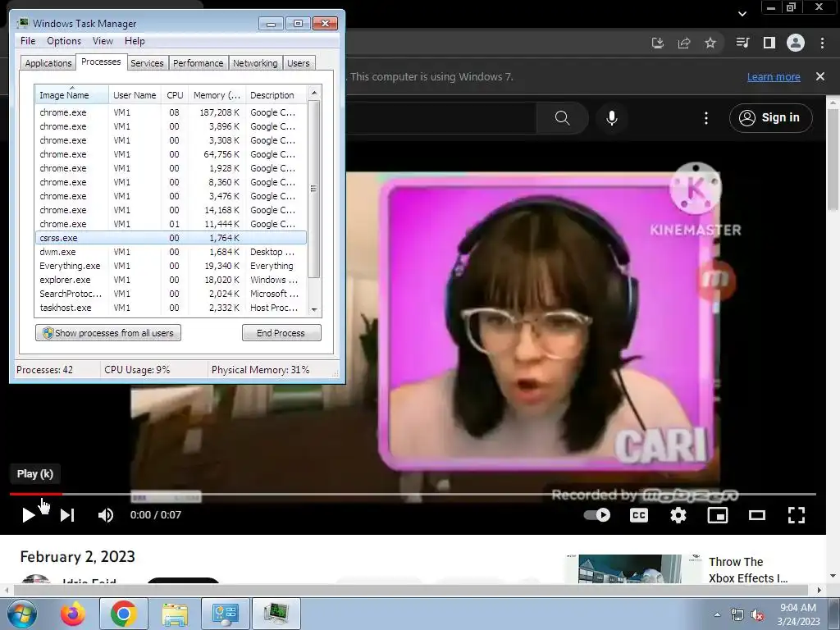This screenshot has height=630, width=840.
Task: Bookmark this page with star icon
Action: [710, 43]
